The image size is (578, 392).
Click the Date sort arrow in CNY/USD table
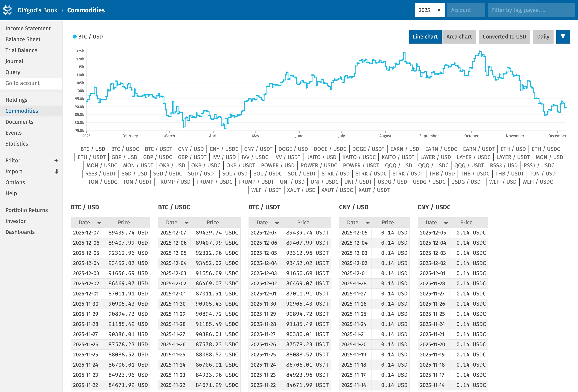(x=367, y=223)
